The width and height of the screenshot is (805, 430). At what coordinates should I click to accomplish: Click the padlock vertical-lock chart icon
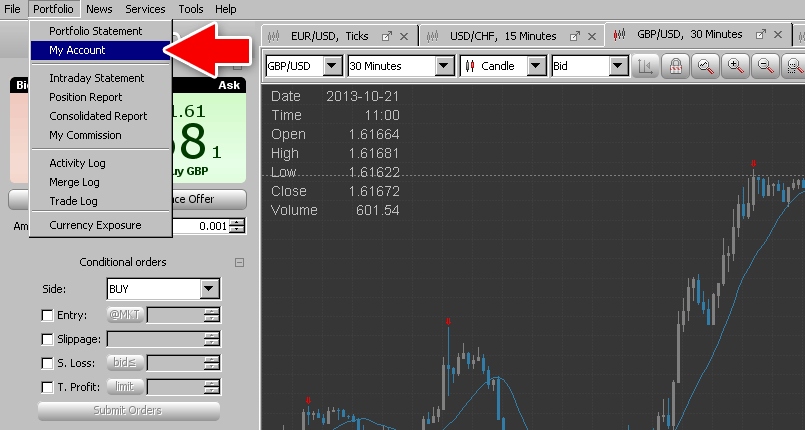pos(675,66)
